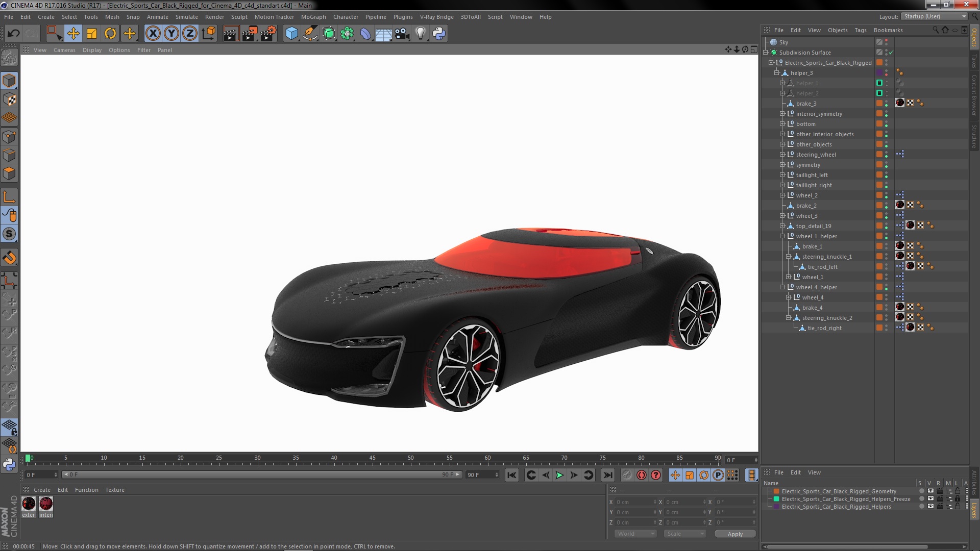Open the World coordinate system dropdown

point(635,534)
